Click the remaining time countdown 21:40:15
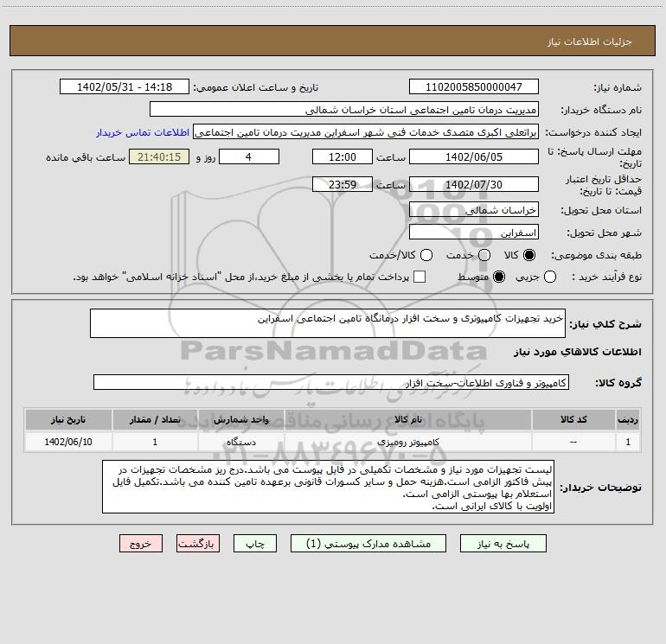Image resolution: width=666 pixels, height=644 pixels. coord(159,156)
